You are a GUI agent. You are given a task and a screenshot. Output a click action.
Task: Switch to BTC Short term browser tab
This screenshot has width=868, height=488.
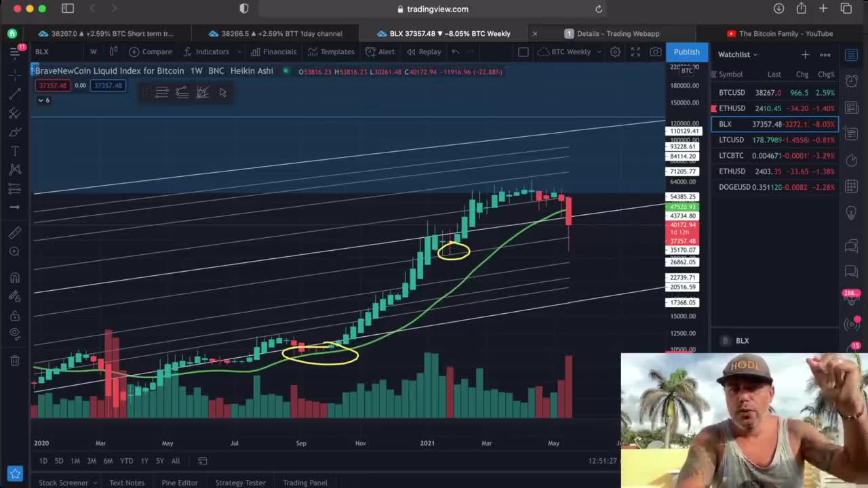tap(106, 33)
